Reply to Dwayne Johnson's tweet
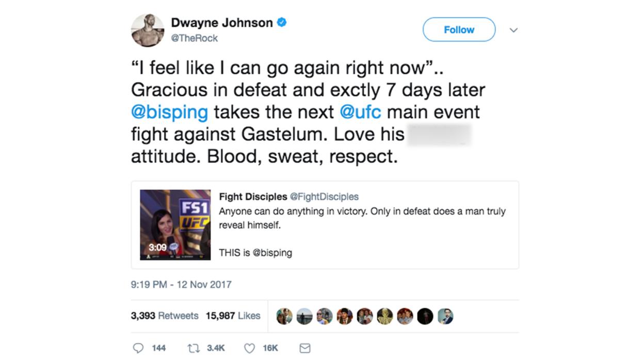The height and width of the screenshot is (362, 644). (138, 348)
